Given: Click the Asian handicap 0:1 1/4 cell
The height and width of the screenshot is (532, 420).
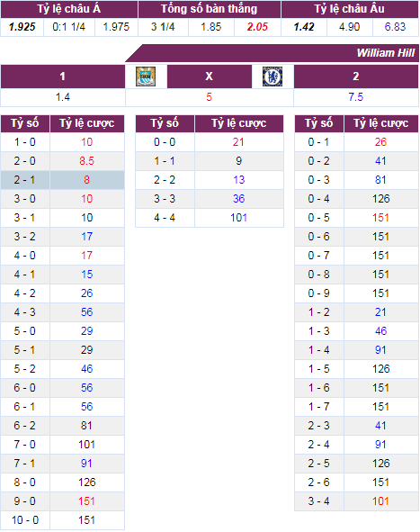Looking at the screenshot, I should coord(69,27).
